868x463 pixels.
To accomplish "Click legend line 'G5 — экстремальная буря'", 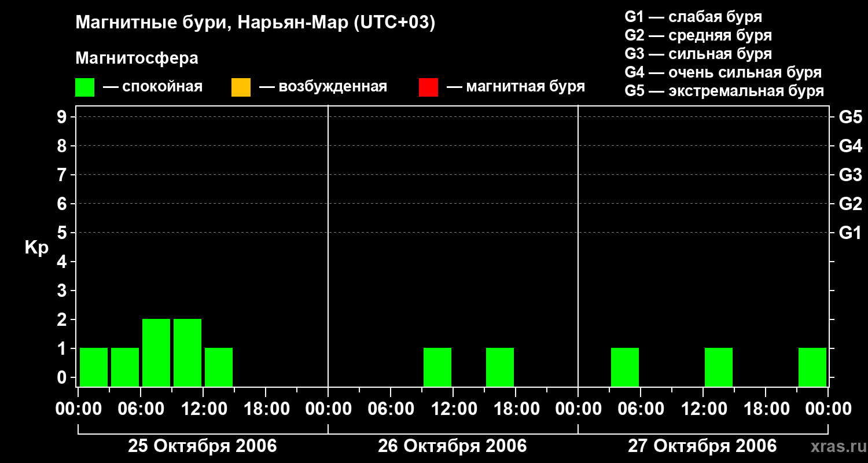I will 724,91.
